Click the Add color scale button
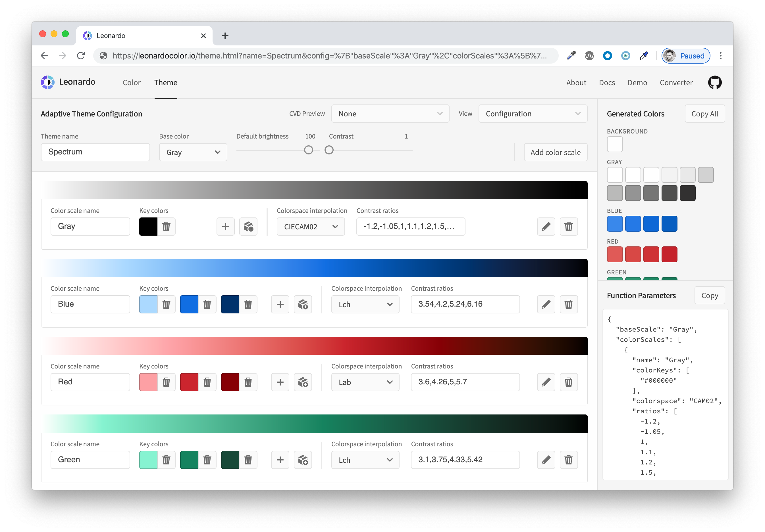The height and width of the screenshot is (532, 765). pyautogui.click(x=555, y=152)
